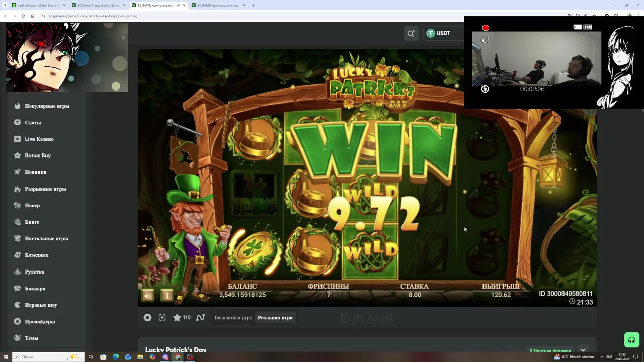644x362 pixels.
Task: Toggle theater mode below the game
Action: (x=147, y=318)
